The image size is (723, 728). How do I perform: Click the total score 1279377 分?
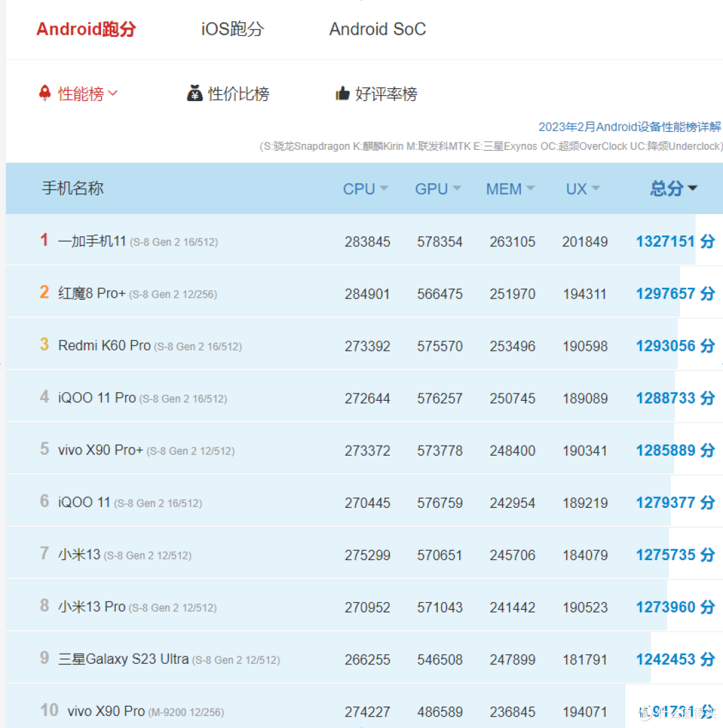[675, 503]
